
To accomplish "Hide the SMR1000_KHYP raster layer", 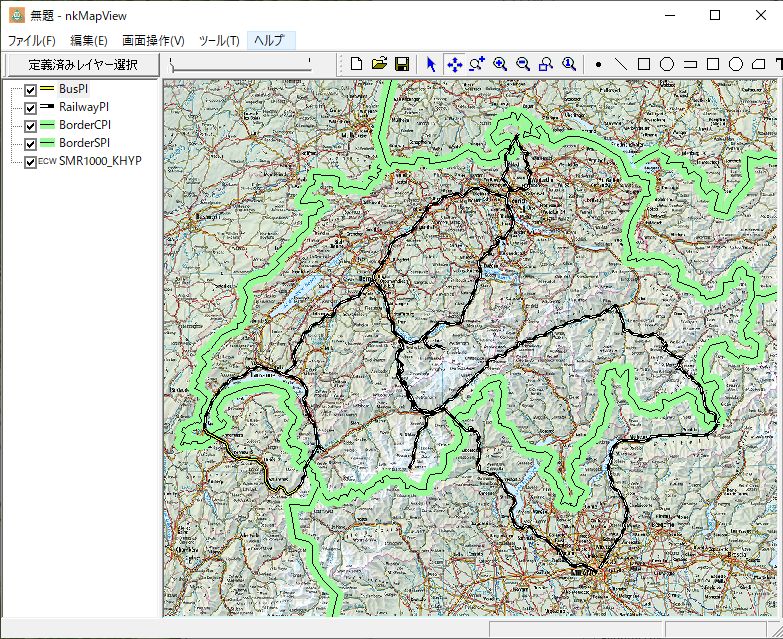I will 30,162.
